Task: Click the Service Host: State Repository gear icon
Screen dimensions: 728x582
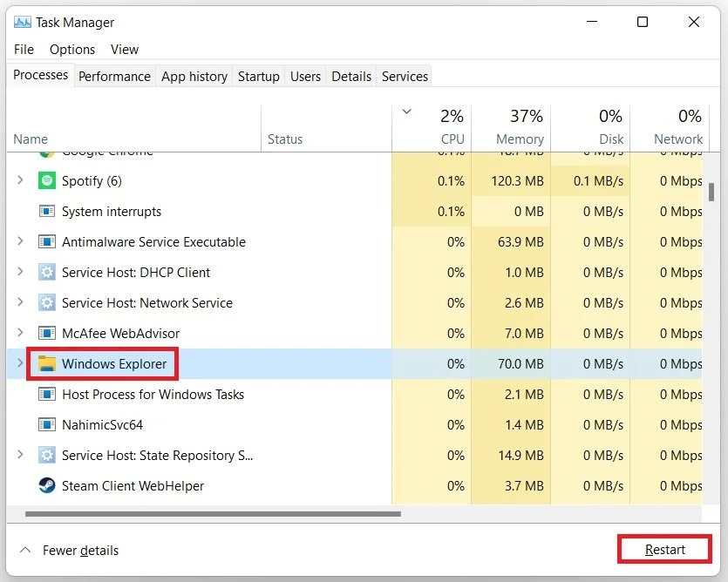Action: click(x=47, y=456)
